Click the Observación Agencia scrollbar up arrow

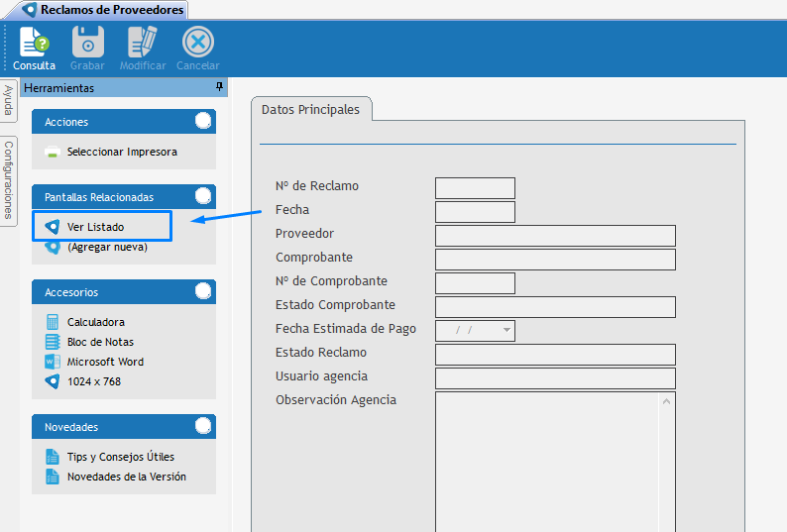pyautogui.click(x=667, y=400)
